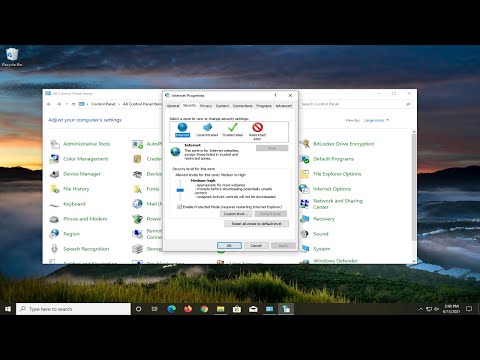Click Reset all zones to default level

point(256,224)
